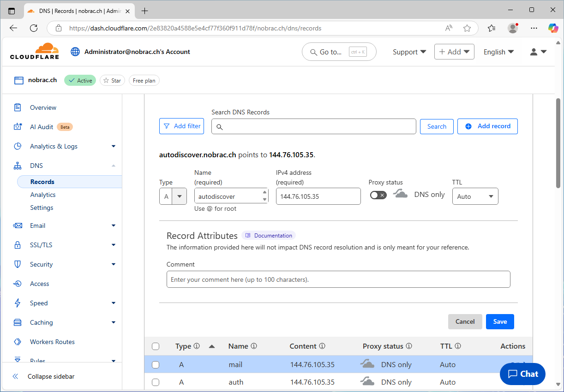Click the DNS network tree icon
Image resolution: width=564 pixels, height=392 pixels.
(18, 166)
